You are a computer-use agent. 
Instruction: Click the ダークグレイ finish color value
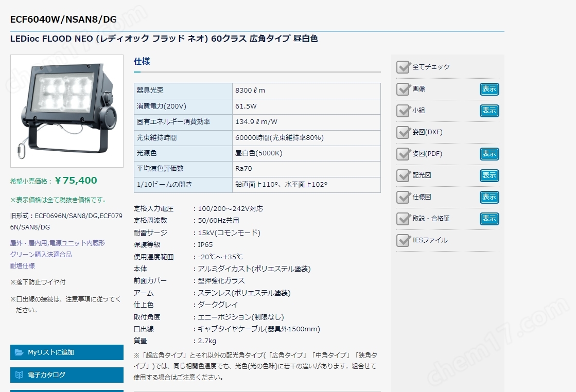point(218,305)
